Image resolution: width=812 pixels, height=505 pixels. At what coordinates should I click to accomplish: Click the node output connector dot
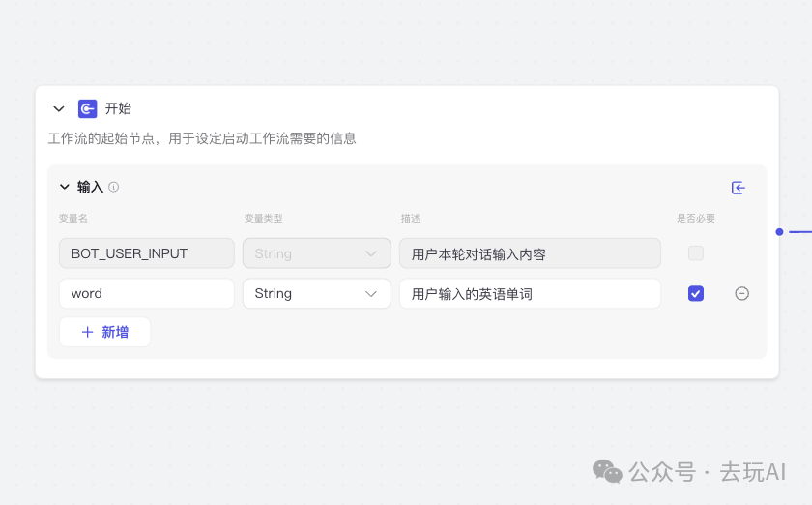pyautogui.click(x=779, y=232)
